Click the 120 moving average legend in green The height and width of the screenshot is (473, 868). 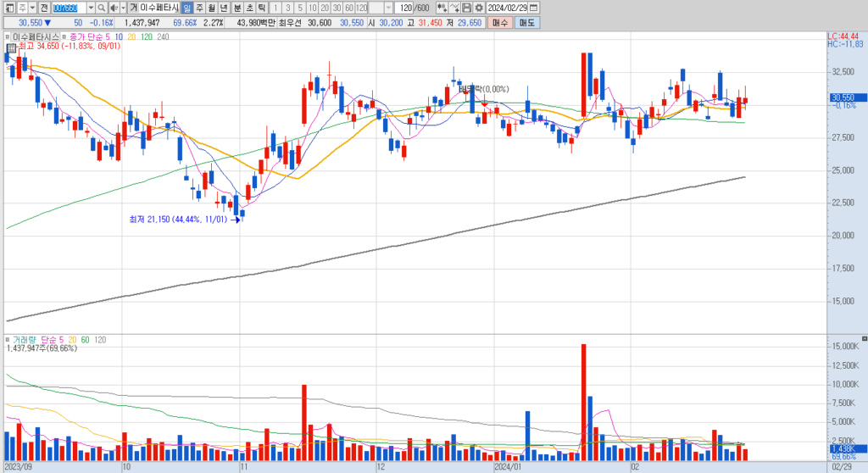point(146,36)
